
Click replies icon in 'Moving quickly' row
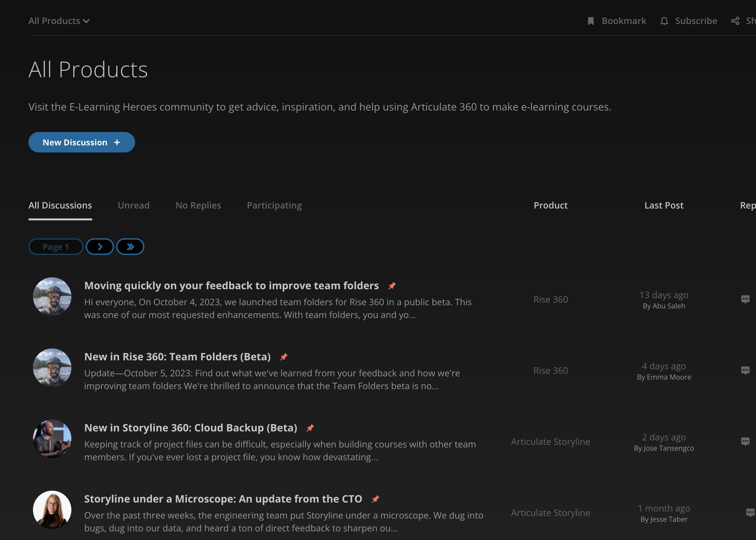click(745, 299)
